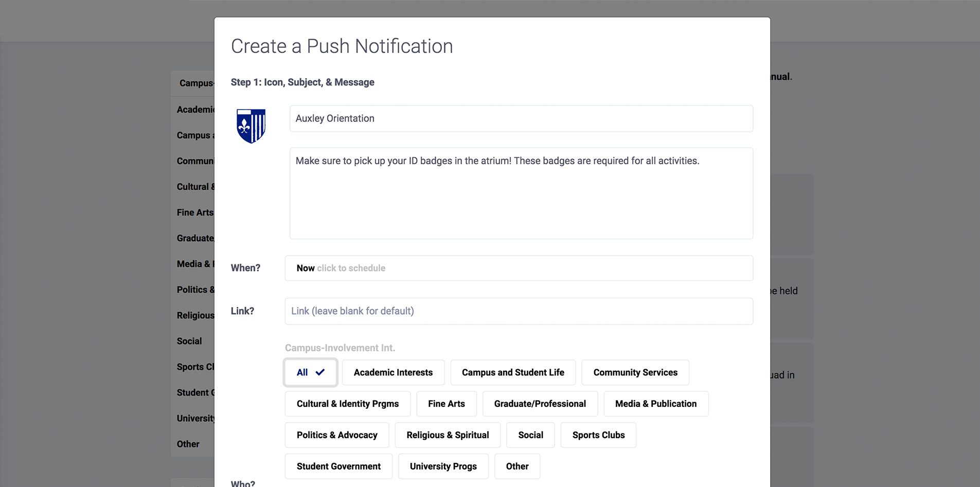Click the 'When?' label
The height and width of the screenshot is (487, 980).
click(245, 268)
